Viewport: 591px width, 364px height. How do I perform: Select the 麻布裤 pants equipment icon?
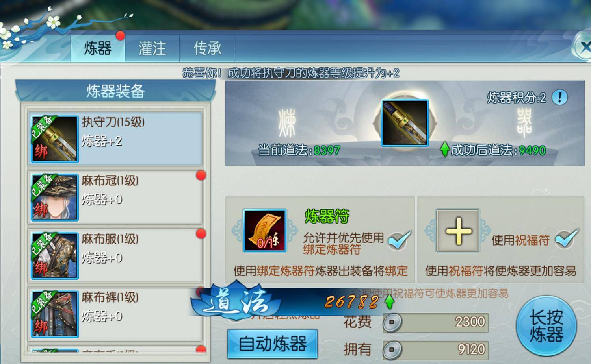click(54, 314)
